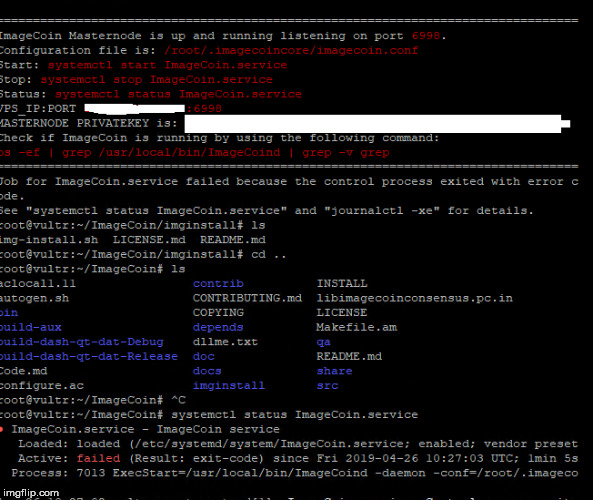The width and height of the screenshot is (593, 500).
Task: Click the share directory entry
Action: coord(334,371)
